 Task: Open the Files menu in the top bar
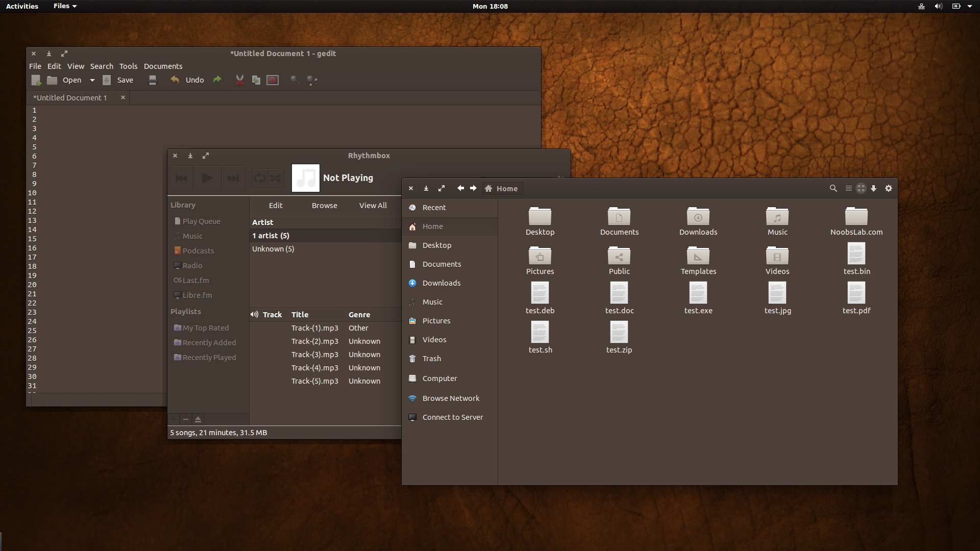pos(62,6)
